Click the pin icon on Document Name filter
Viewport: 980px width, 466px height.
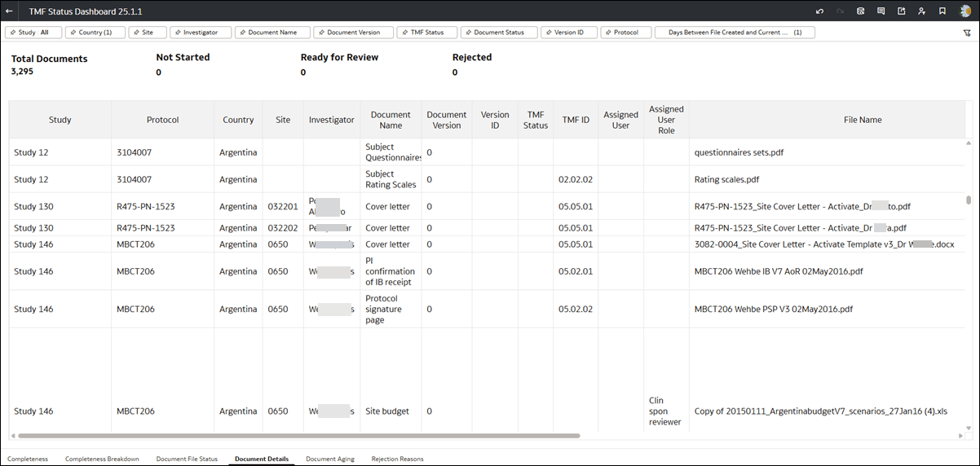click(x=242, y=33)
